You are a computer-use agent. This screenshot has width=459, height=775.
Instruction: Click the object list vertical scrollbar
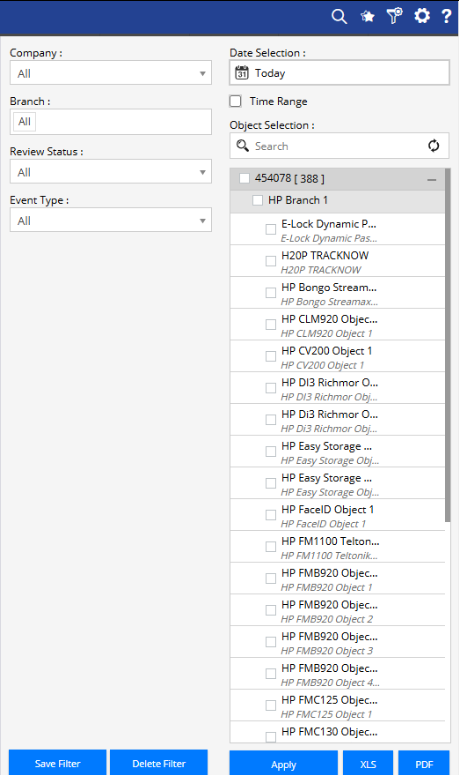pos(448,345)
